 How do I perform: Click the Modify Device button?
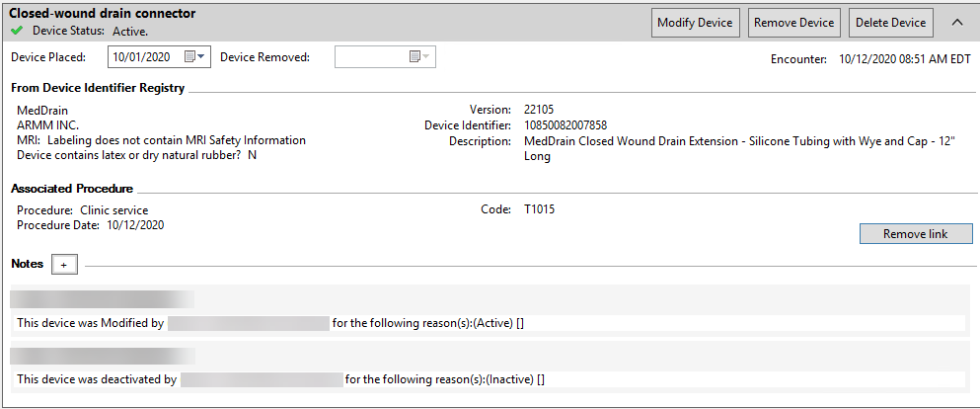[x=695, y=23]
